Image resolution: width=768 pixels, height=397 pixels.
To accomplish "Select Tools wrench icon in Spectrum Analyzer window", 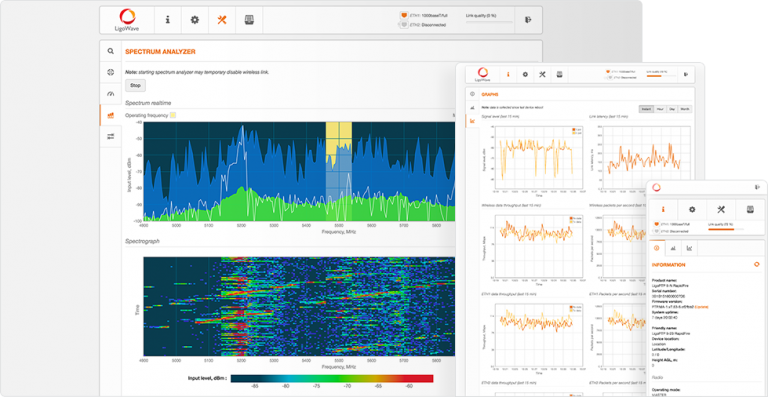I will (x=222, y=20).
